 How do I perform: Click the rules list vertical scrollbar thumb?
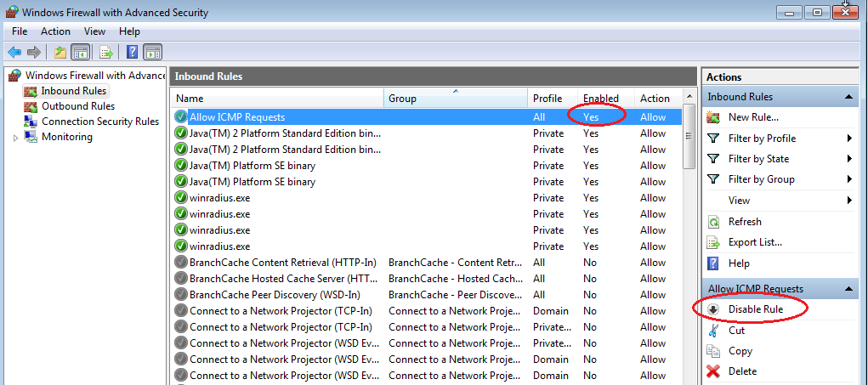pos(689,136)
